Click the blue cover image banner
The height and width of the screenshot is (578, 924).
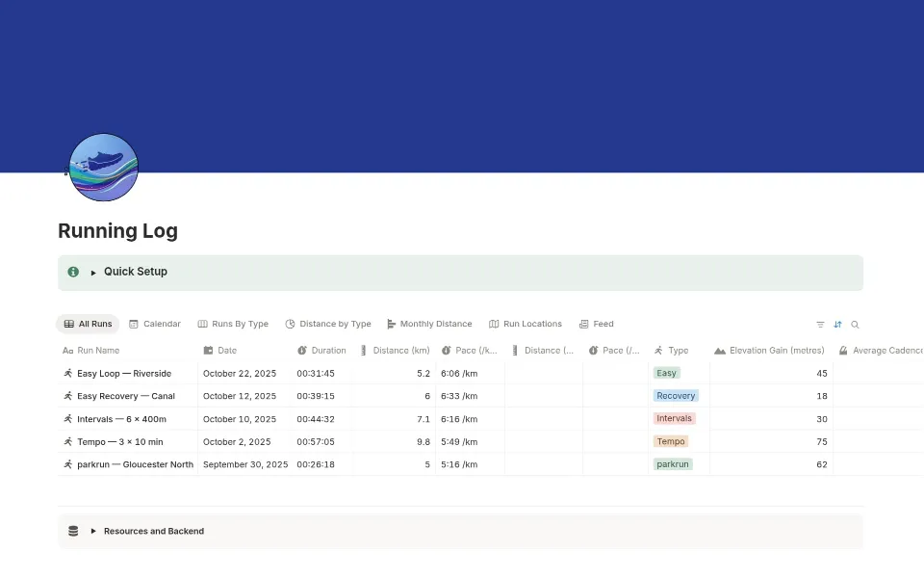[462, 86]
